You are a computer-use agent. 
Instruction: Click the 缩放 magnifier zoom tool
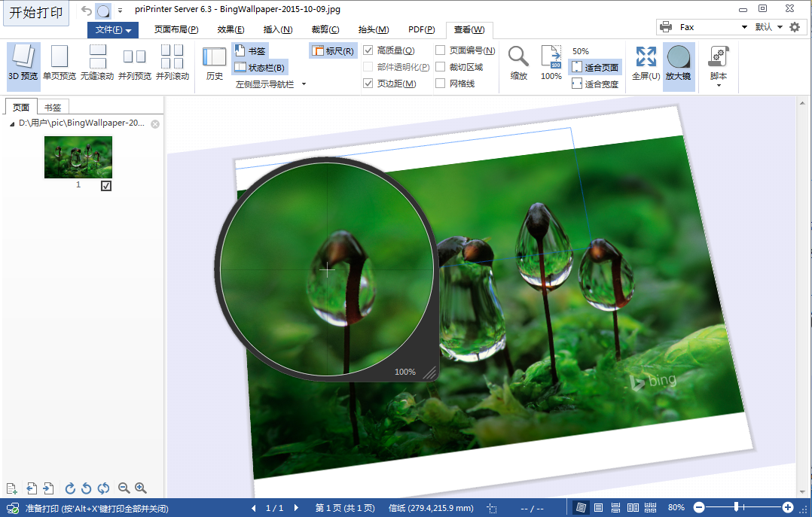518,64
